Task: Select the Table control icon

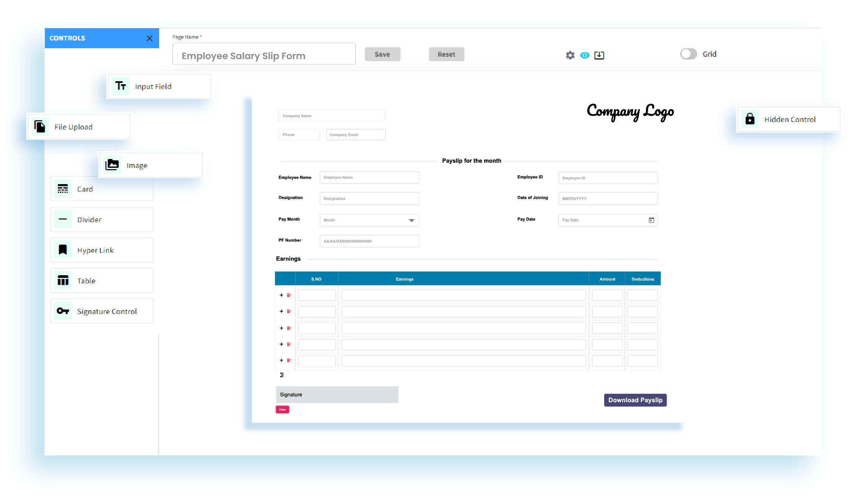Action: 63,281
